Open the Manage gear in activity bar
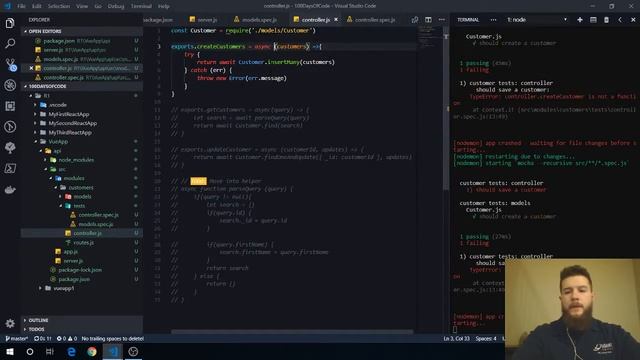 click(x=10, y=323)
